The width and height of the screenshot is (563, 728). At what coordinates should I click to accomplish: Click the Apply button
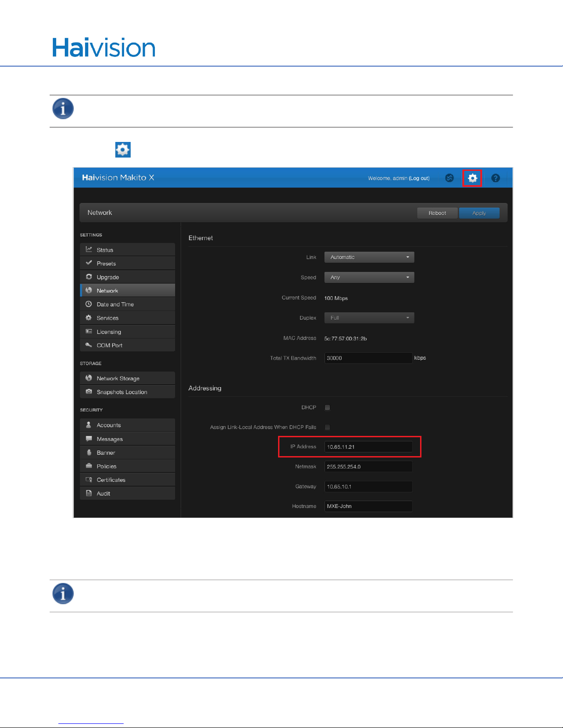pos(479,213)
